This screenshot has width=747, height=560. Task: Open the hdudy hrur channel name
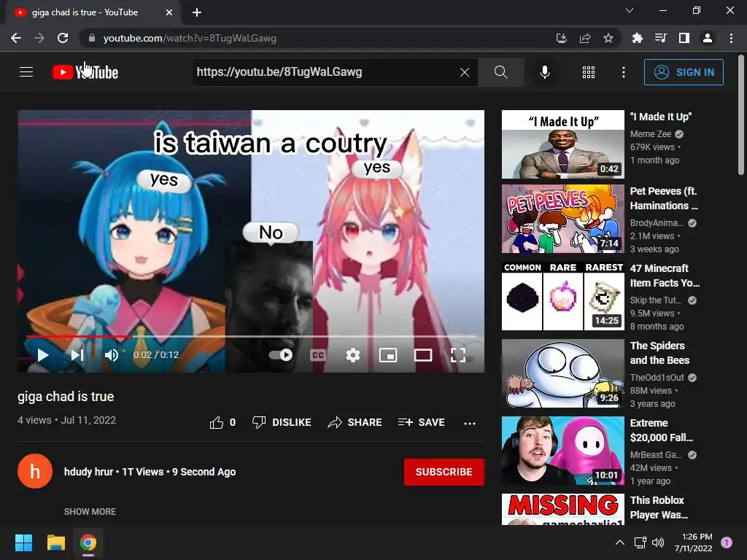coord(88,472)
